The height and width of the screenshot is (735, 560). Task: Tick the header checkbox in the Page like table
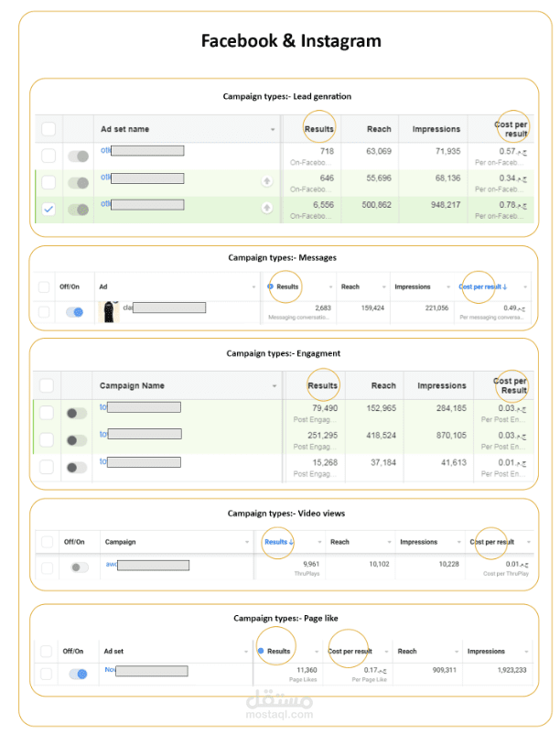pyautogui.click(x=46, y=651)
